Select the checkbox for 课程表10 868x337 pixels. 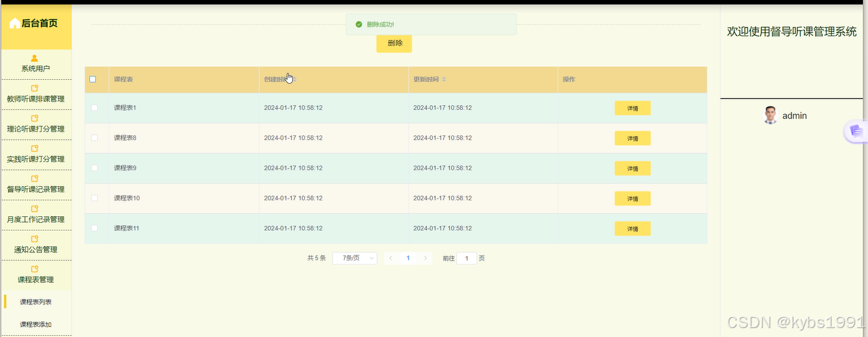point(94,198)
